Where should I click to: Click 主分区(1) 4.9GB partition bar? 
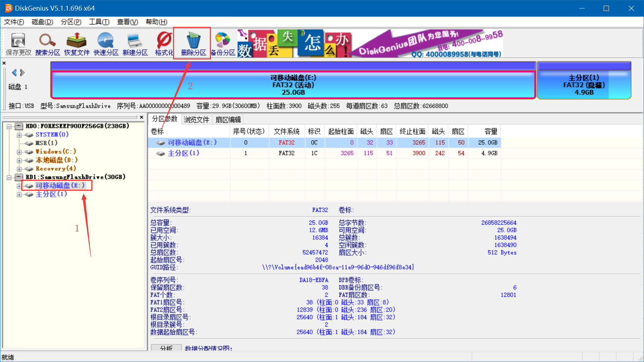584,85
